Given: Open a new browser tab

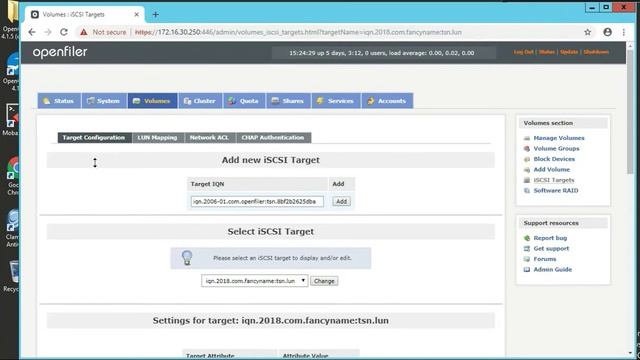Looking at the screenshot, I should (156, 15).
